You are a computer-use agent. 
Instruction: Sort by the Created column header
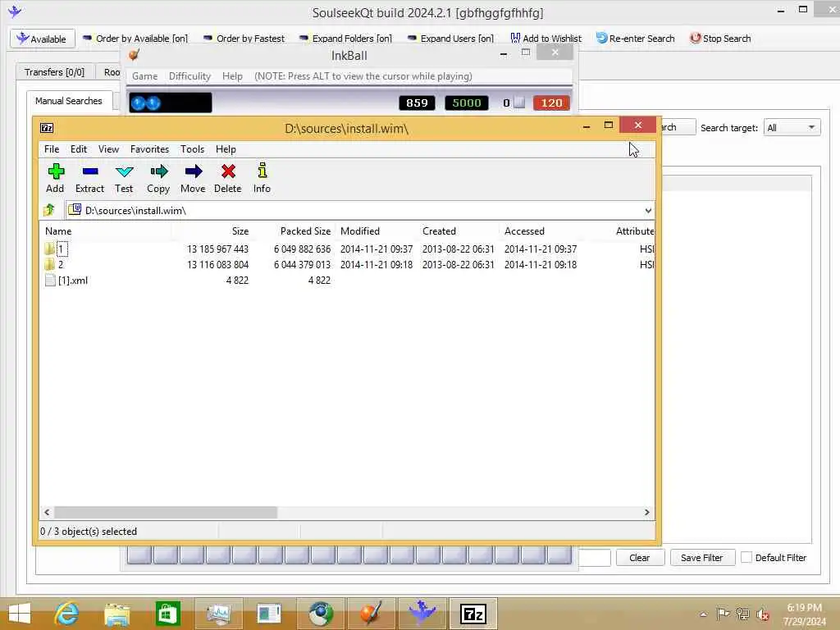(x=459, y=231)
